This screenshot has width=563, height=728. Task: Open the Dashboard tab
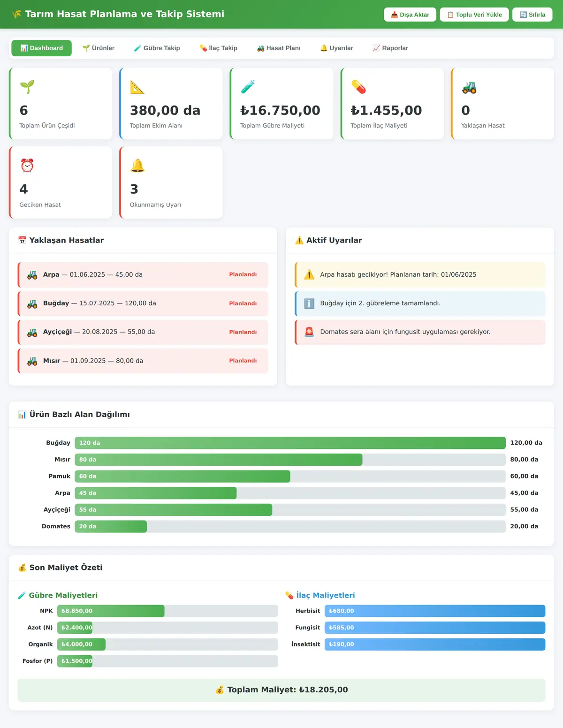tap(41, 48)
